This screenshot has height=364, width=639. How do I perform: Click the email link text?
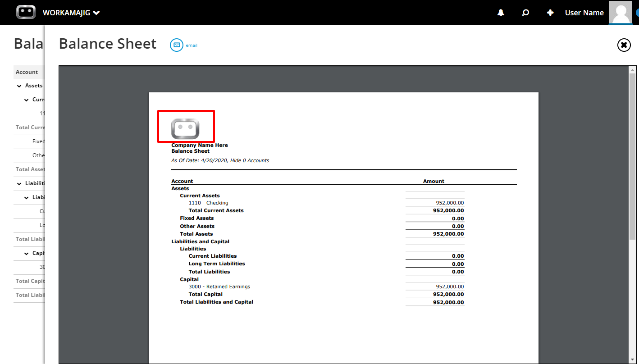[192, 45]
